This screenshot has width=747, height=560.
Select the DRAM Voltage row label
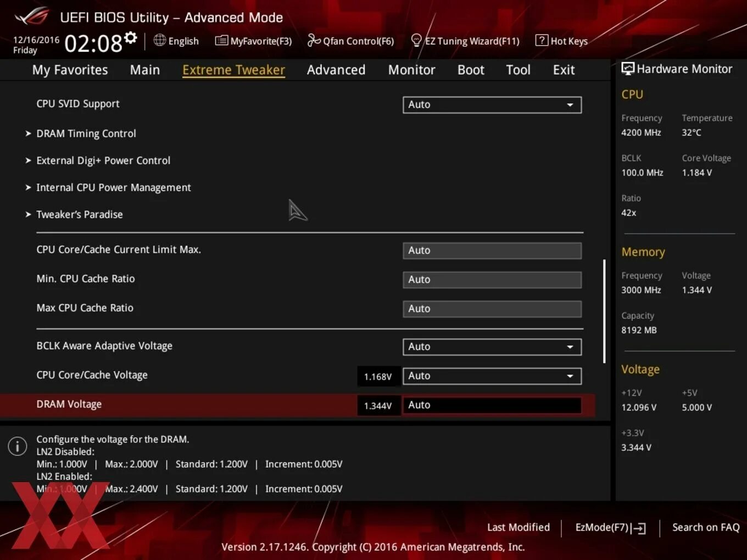(69, 404)
